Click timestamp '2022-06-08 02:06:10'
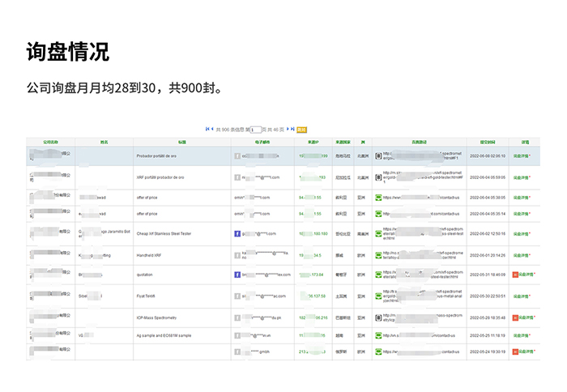 pos(488,156)
